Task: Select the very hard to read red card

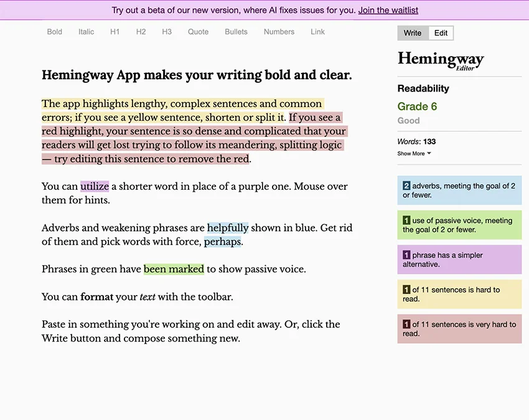Action: 459,329
